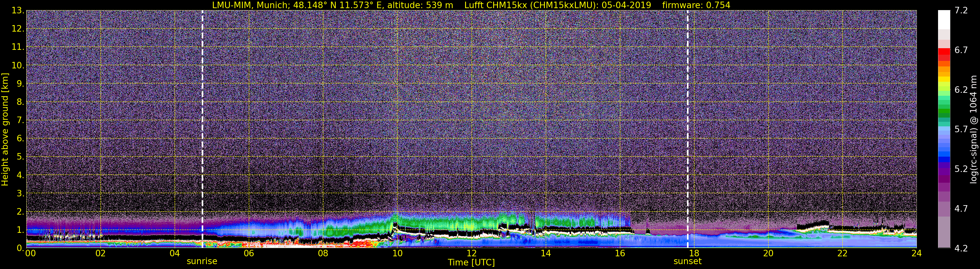Image resolution: width=980 pixels, height=269 pixels.
Task: Click the 'Lufft CHM15kx' instrument name
Action: (495, 5)
